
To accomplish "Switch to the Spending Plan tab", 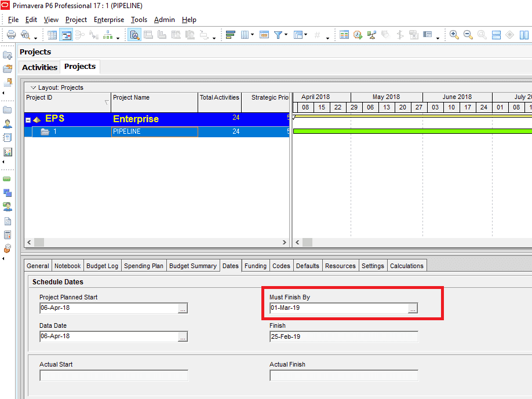I will (x=144, y=266).
